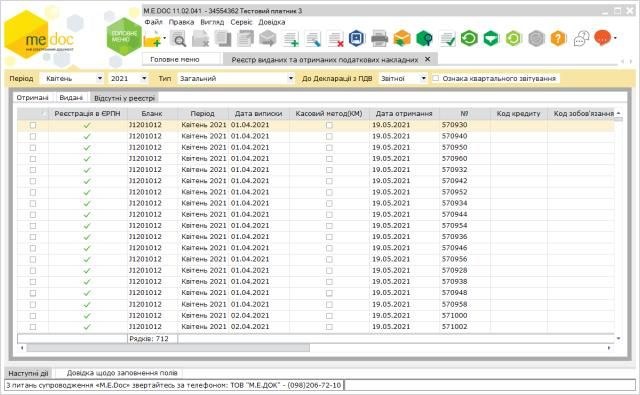Open arrow next to the red-orange speech bubble icon

point(615,38)
